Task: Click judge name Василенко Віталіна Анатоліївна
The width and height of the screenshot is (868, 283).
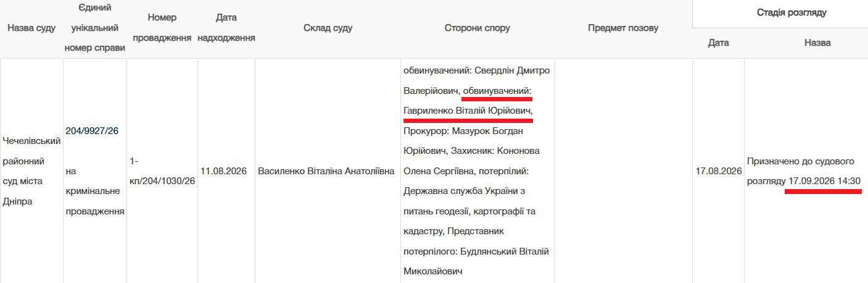Action: tap(326, 171)
